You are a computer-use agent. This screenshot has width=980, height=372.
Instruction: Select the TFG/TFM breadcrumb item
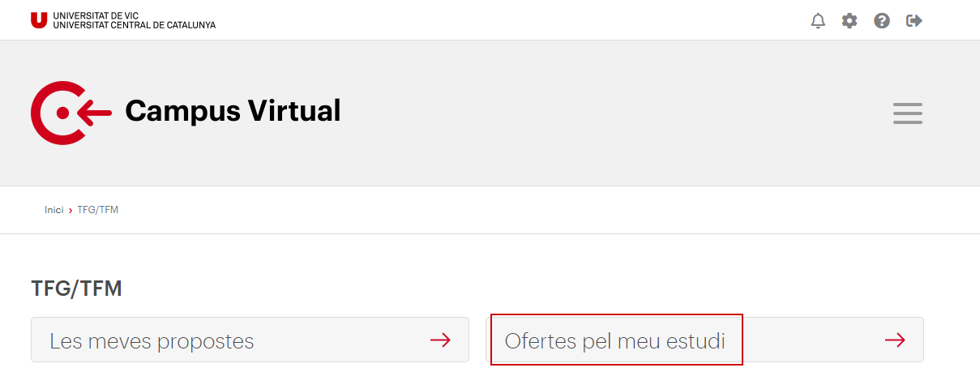[x=98, y=210]
